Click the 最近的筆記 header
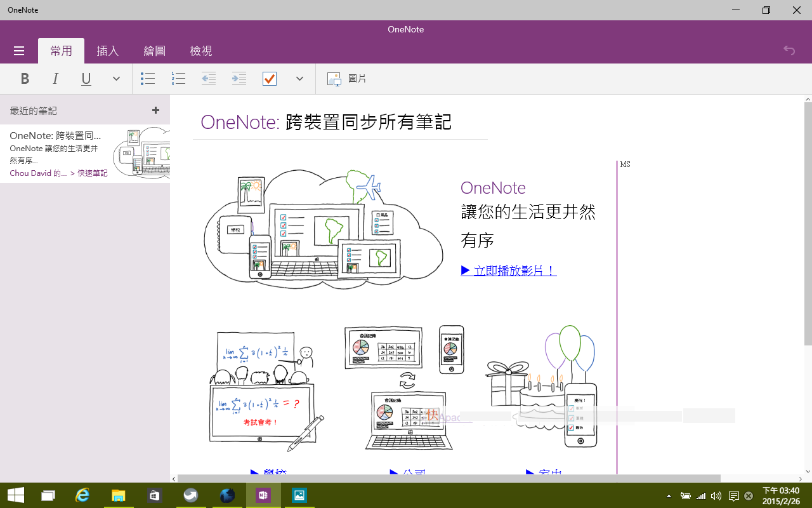The height and width of the screenshot is (508, 812). pos(34,110)
